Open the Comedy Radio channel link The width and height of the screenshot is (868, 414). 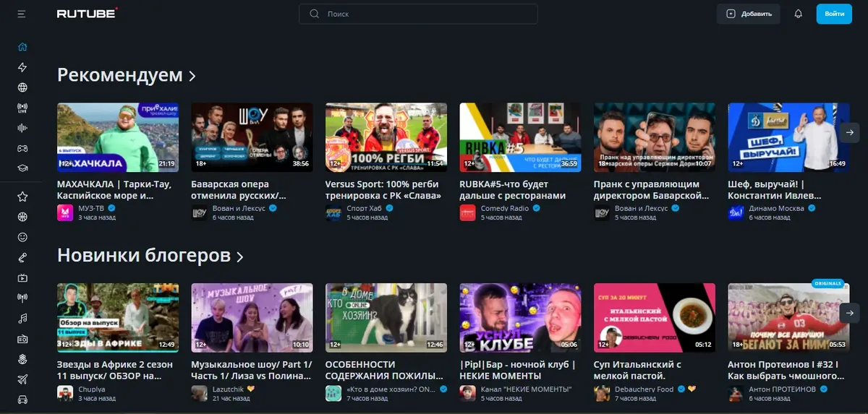(x=504, y=209)
